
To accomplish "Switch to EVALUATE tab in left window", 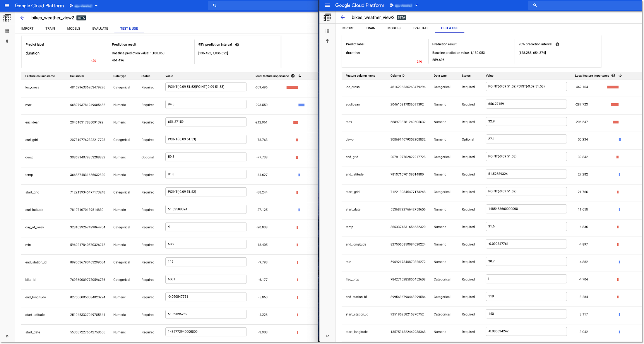I will tap(100, 28).
